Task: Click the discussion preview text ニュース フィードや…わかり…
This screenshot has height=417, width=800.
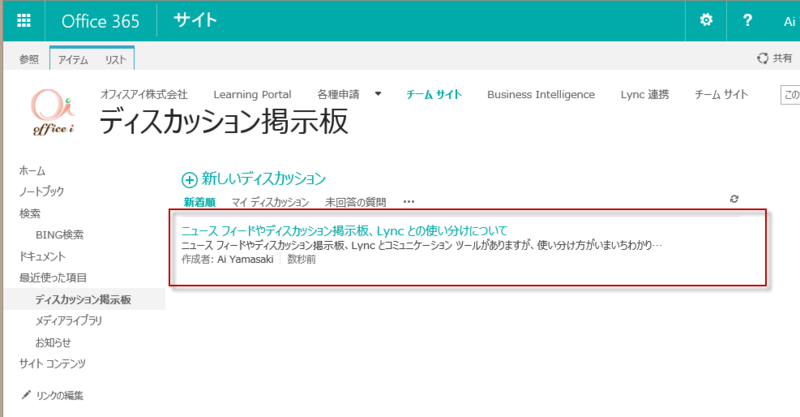Action: 421,246
